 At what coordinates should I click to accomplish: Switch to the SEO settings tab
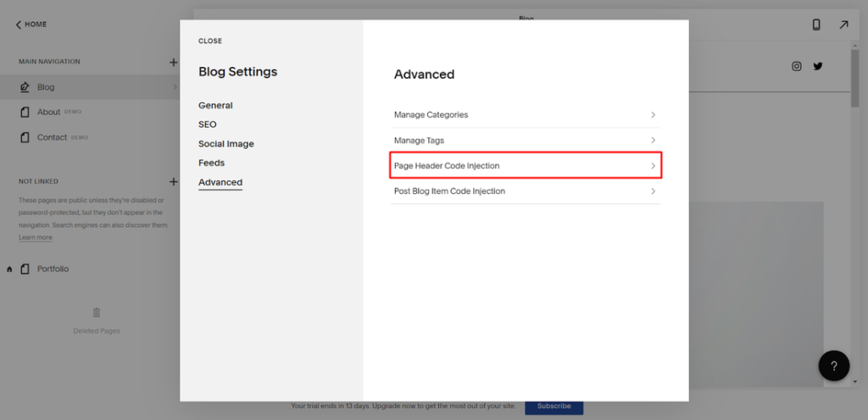[208, 124]
